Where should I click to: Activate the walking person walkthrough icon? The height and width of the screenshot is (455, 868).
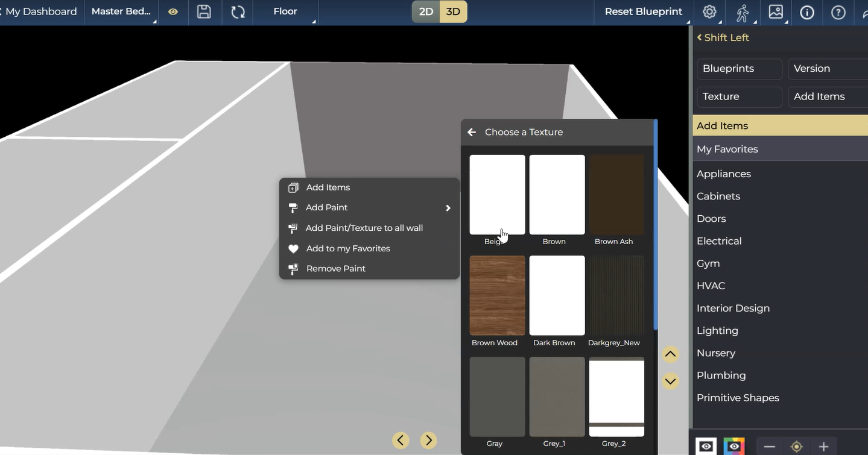coord(743,12)
